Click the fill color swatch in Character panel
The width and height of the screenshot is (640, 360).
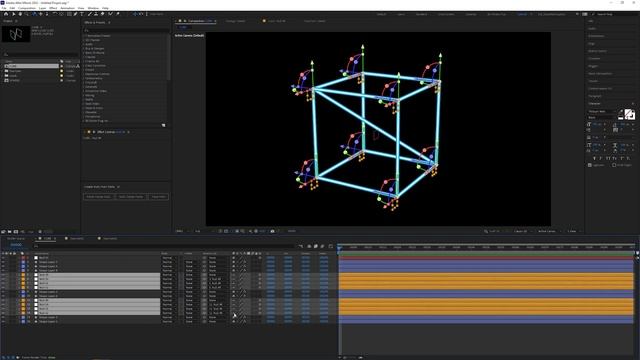(627, 113)
